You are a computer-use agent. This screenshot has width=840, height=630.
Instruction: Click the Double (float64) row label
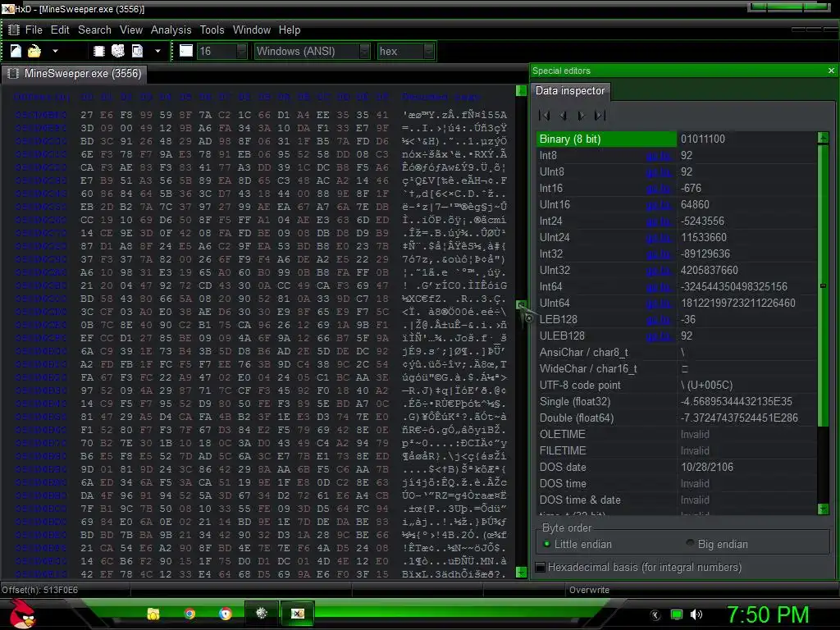(x=577, y=418)
